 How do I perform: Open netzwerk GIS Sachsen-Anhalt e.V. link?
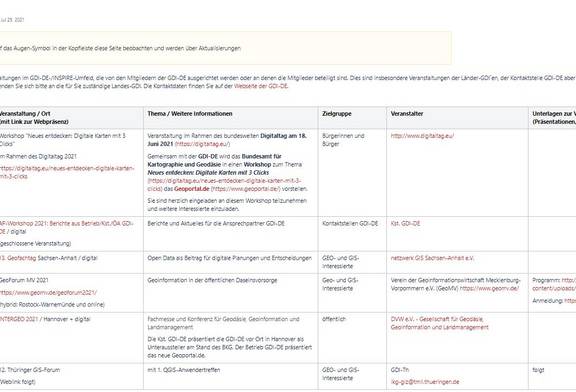(x=432, y=258)
